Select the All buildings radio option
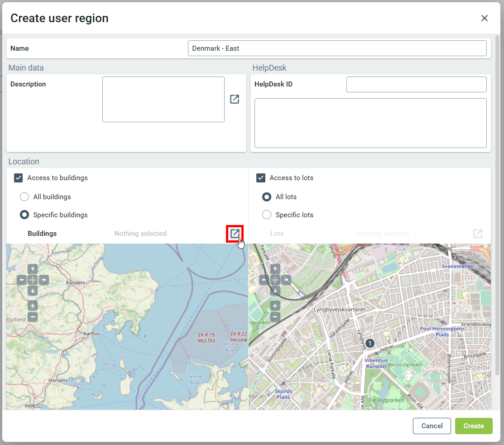The image size is (504, 445). coord(24,197)
